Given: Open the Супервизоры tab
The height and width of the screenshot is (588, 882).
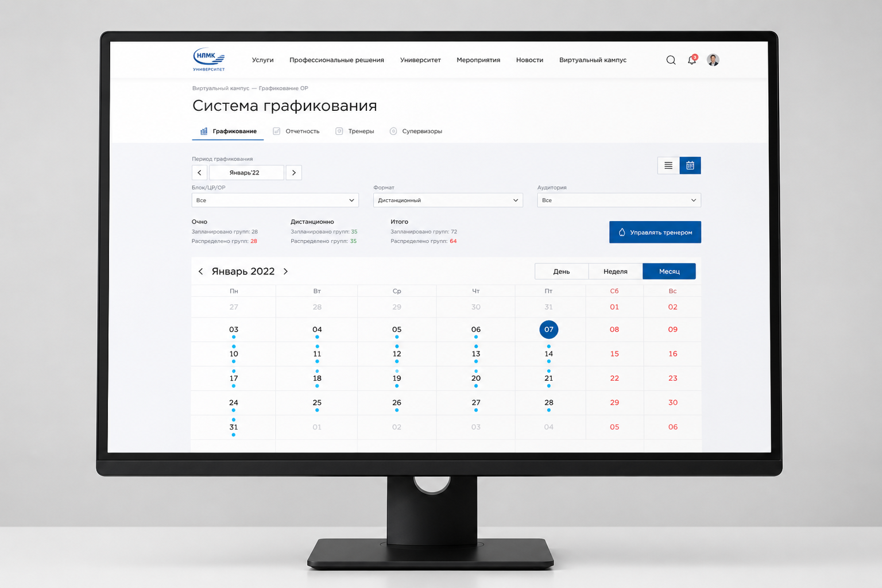Looking at the screenshot, I should click(416, 131).
